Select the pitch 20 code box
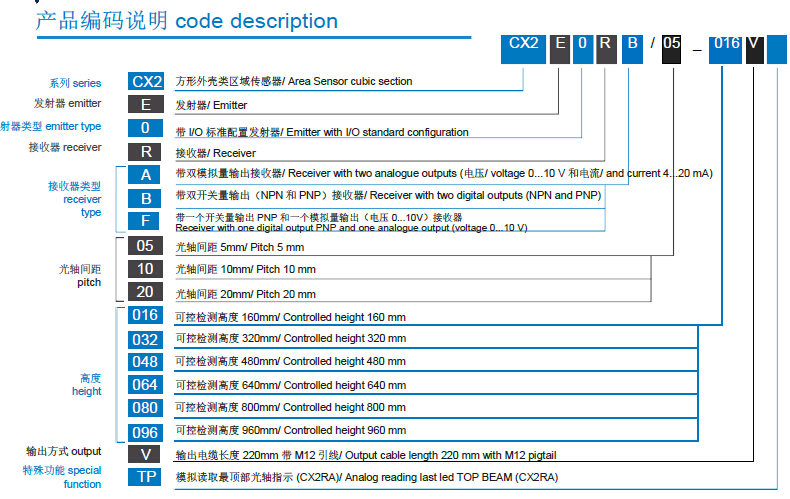The height and width of the screenshot is (499, 790). (145, 293)
